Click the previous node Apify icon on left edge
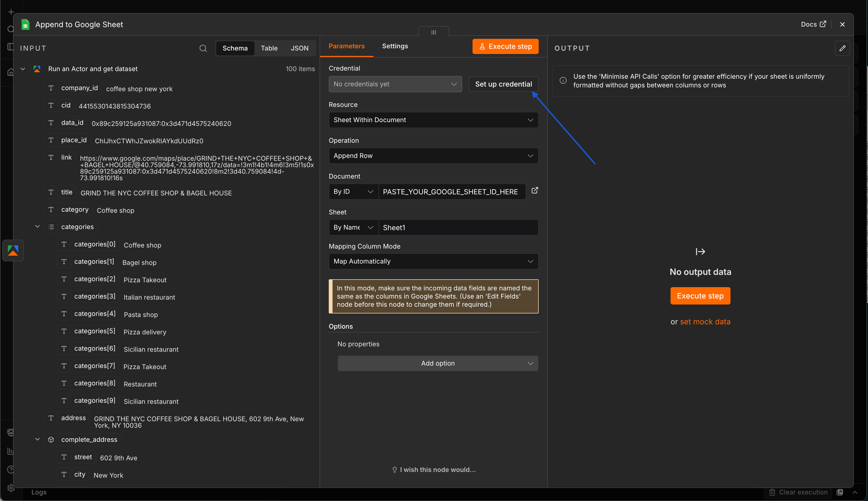The width and height of the screenshot is (868, 501). (x=13, y=250)
